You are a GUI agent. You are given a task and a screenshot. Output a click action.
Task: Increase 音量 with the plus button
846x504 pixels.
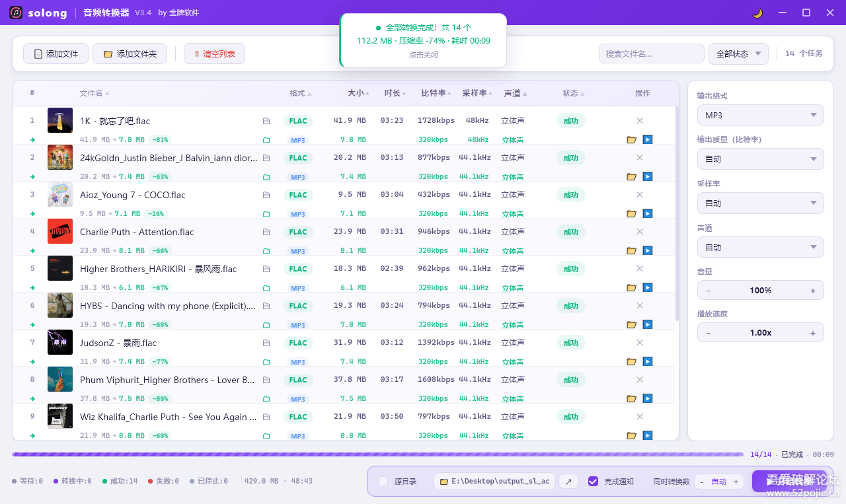coord(813,291)
